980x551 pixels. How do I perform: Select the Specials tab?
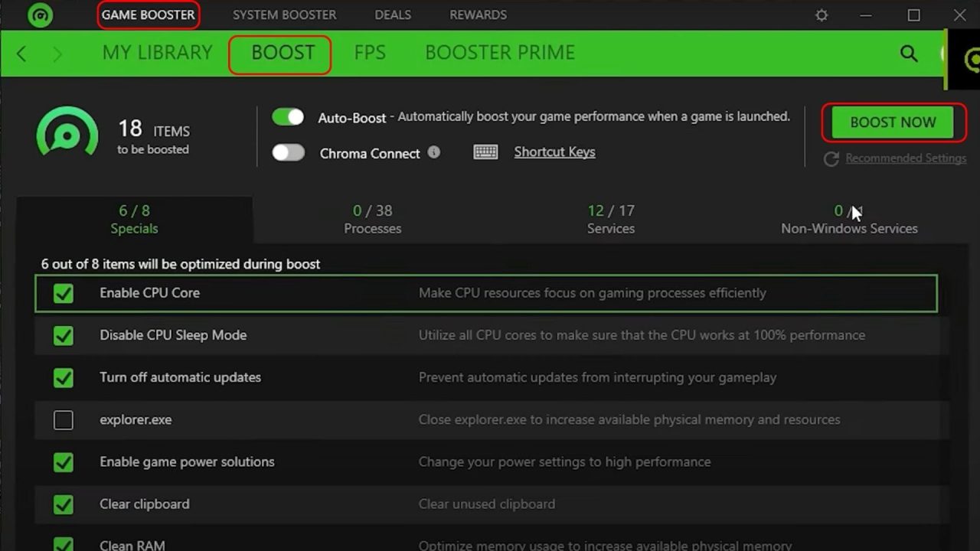tap(134, 220)
